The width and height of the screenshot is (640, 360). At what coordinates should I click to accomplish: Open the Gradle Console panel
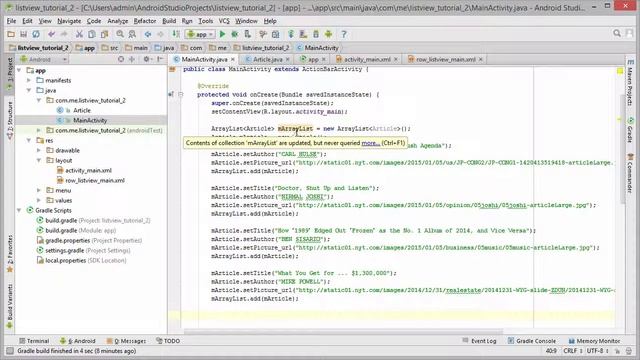pyautogui.click(x=532, y=341)
